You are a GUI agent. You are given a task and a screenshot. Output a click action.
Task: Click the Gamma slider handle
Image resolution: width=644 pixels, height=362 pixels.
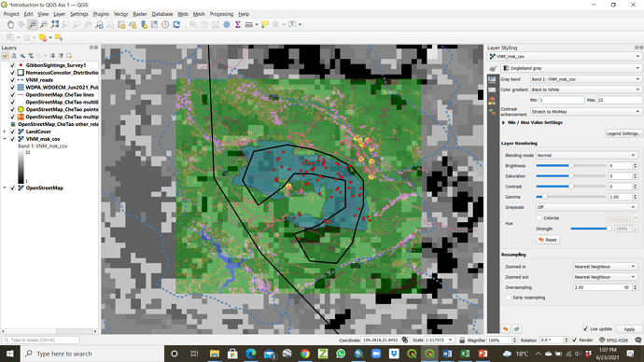pos(545,197)
